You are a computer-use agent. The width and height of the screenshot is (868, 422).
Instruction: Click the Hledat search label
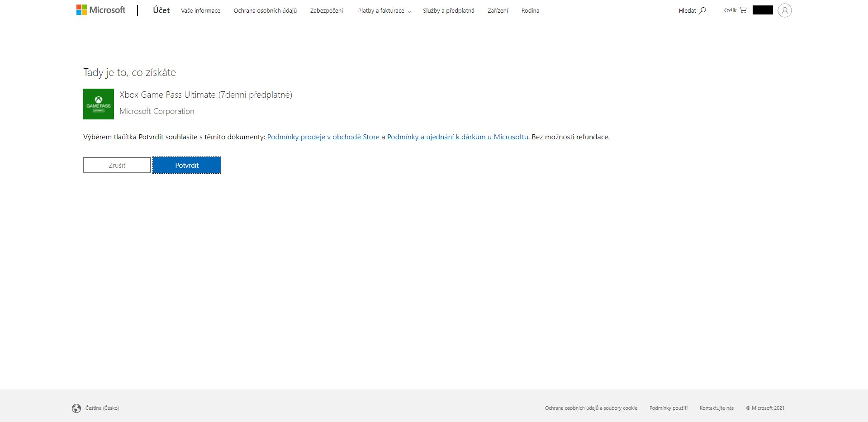pyautogui.click(x=687, y=10)
